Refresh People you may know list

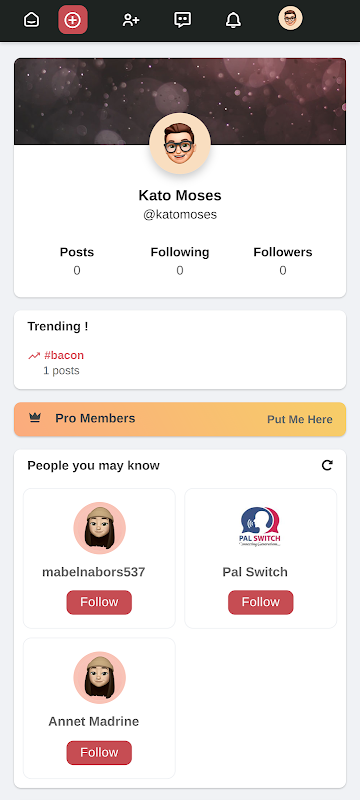327,465
